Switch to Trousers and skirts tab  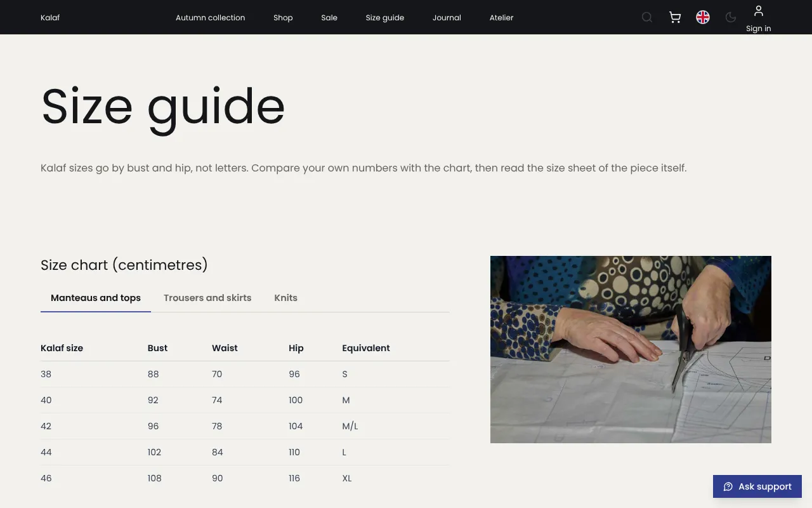(x=207, y=298)
